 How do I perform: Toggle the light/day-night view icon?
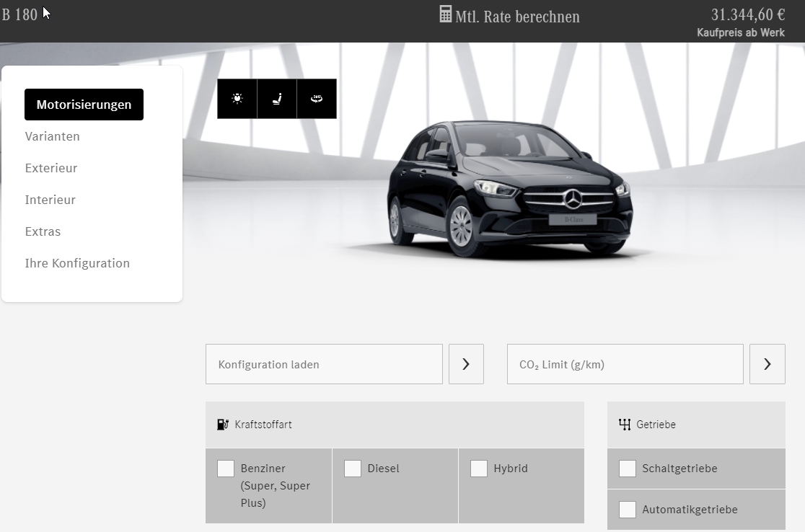pos(237,99)
